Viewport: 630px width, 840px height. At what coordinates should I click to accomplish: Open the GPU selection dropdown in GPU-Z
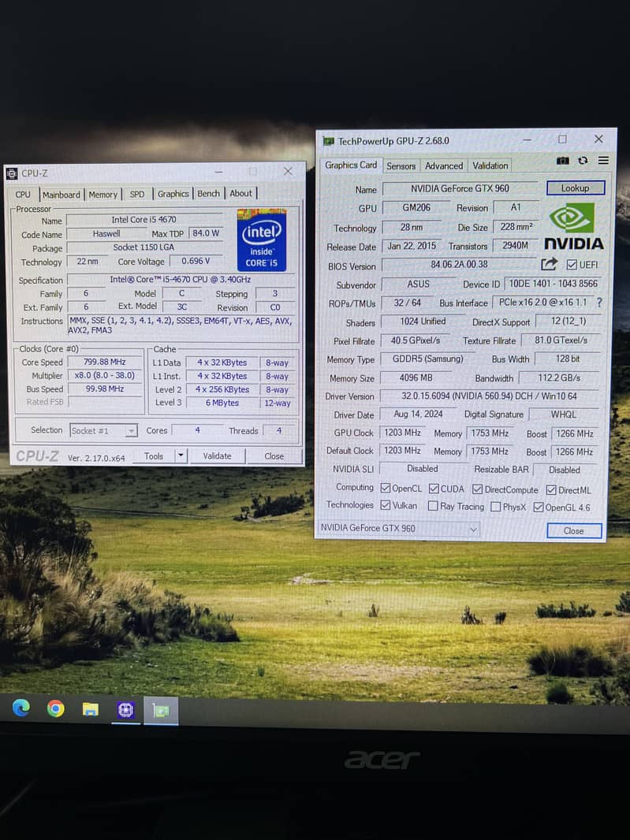(x=398, y=528)
